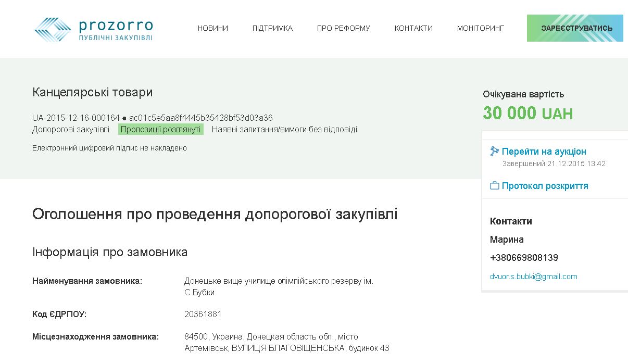Click the 30 000 UAH expected value
Screen dimensions: 628x364
(527, 113)
